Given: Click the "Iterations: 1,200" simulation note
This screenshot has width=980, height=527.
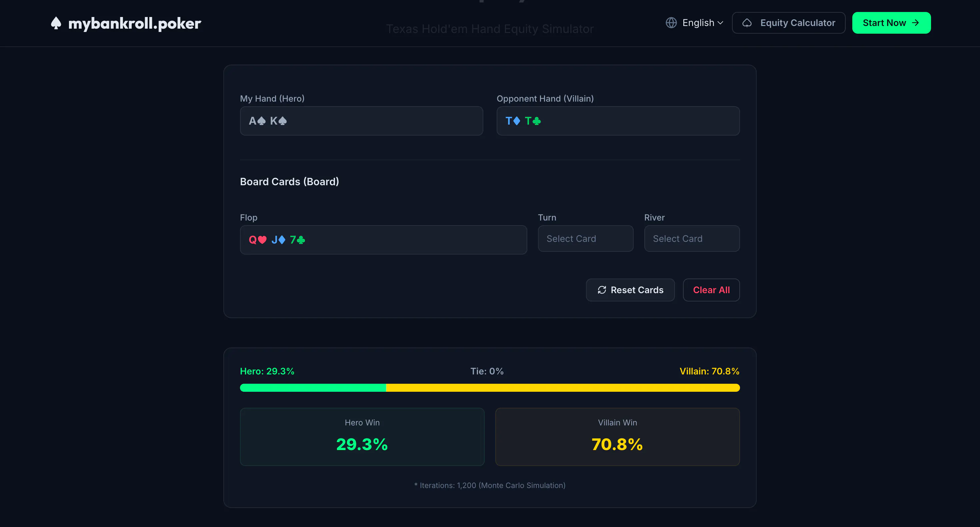Looking at the screenshot, I should tap(490, 486).
